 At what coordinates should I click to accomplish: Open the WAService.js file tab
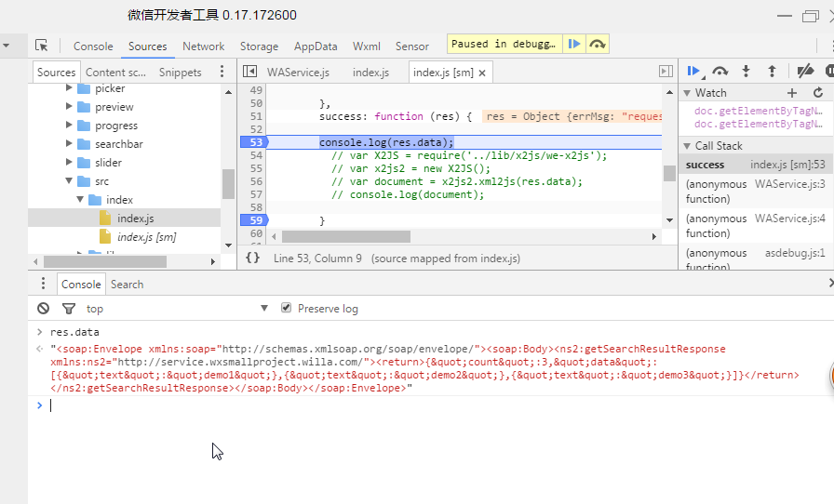point(298,73)
